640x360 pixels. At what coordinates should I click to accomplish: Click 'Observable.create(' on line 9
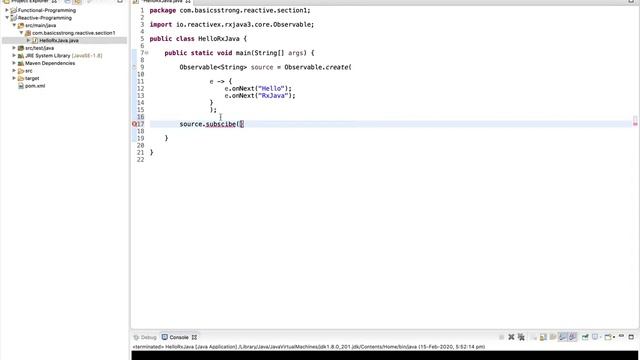click(318, 67)
